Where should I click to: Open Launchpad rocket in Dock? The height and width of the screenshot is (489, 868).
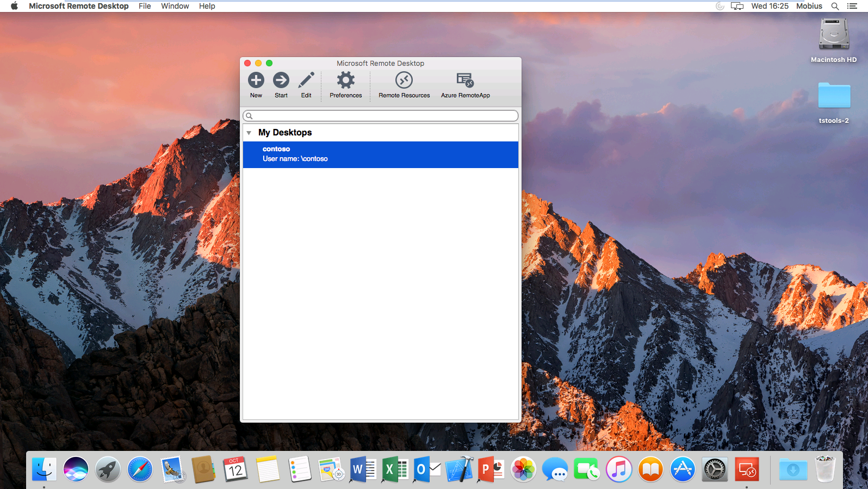(x=108, y=469)
